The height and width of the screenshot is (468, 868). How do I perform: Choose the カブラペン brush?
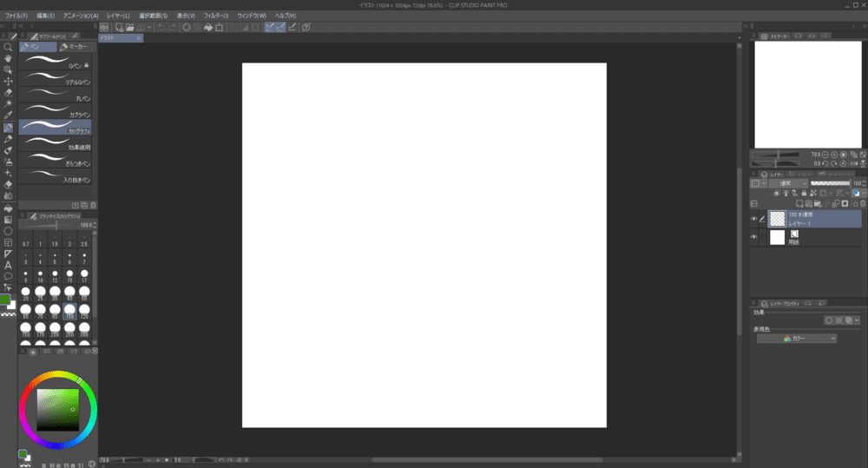coord(55,111)
